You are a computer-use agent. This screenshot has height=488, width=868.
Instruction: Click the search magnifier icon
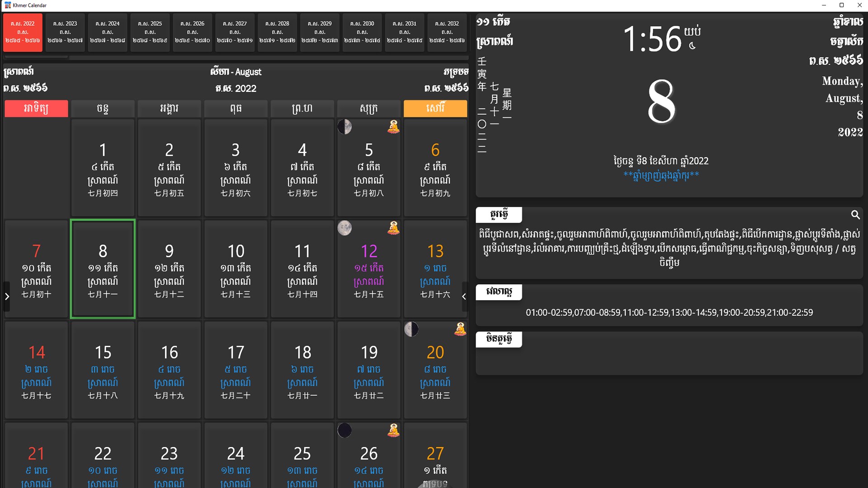pos(855,215)
